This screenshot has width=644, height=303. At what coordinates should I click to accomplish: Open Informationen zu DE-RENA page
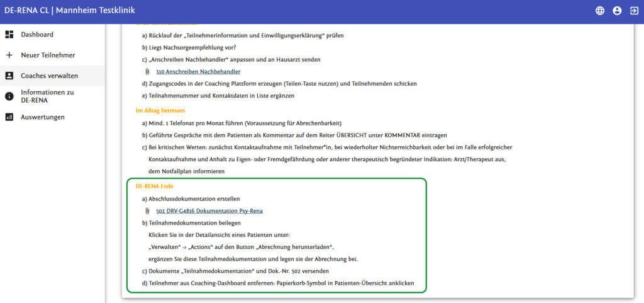(47, 96)
